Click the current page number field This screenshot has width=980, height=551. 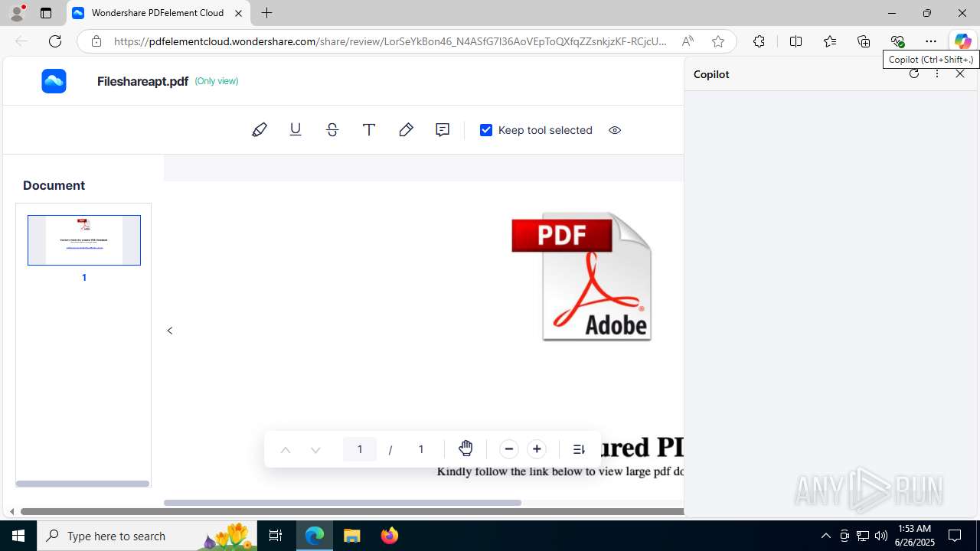point(360,449)
